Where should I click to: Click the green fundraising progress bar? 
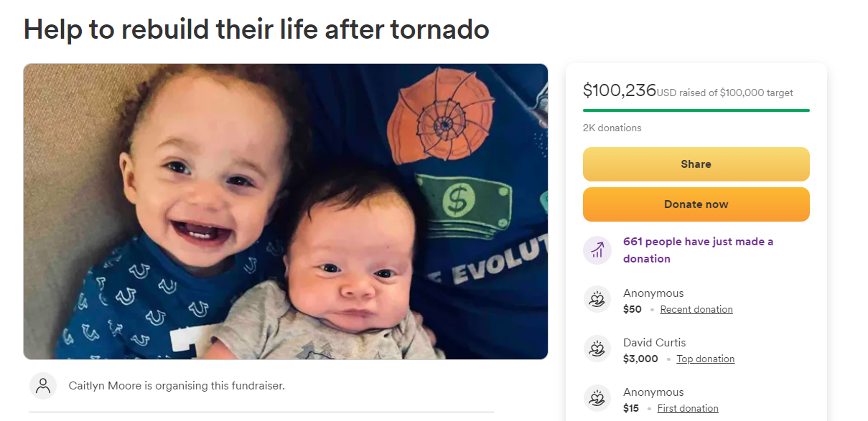(x=696, y=110)
